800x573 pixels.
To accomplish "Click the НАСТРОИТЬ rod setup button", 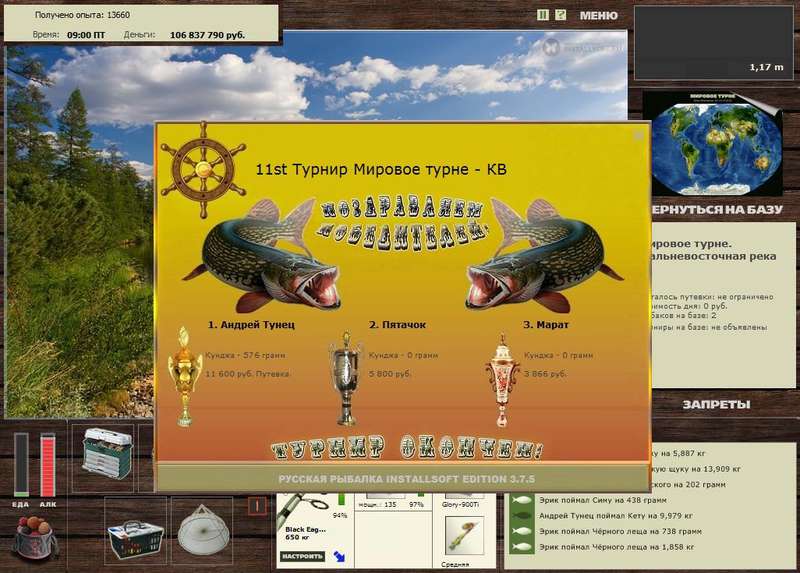I will pos(302,556).
